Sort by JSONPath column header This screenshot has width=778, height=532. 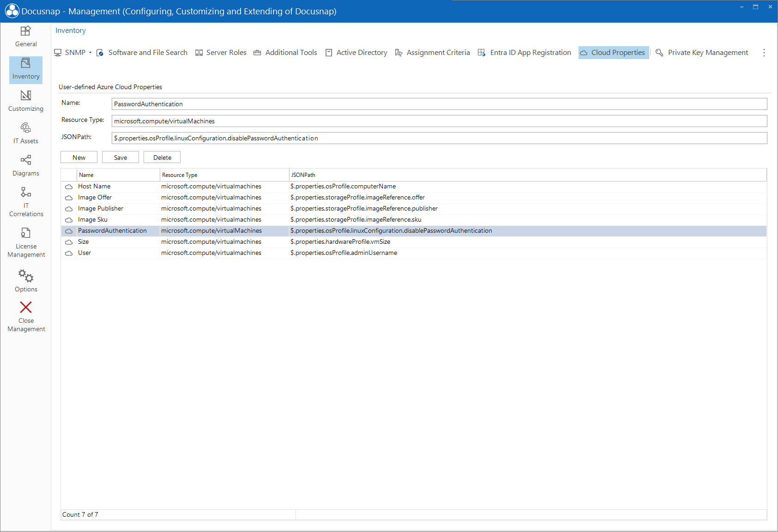point(528,175)
